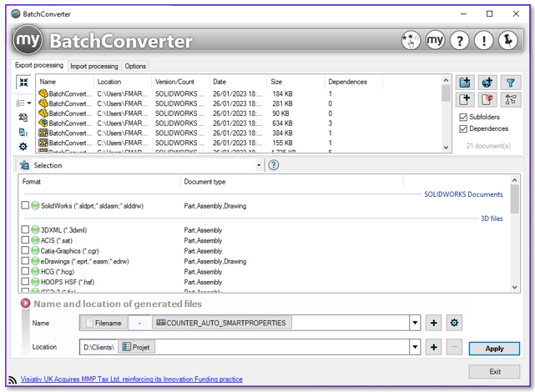Click the Selection favorites star icon
535x392 pixels.
tap(24, 165)
